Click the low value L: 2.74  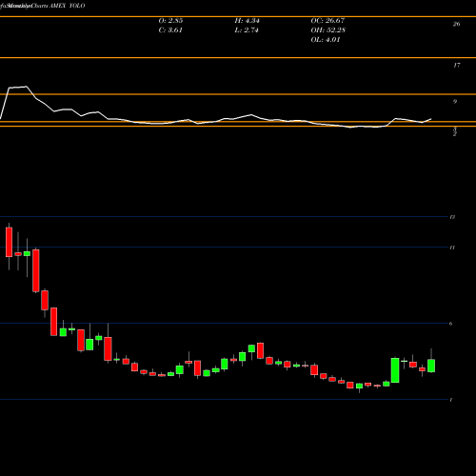pos(247,30)
